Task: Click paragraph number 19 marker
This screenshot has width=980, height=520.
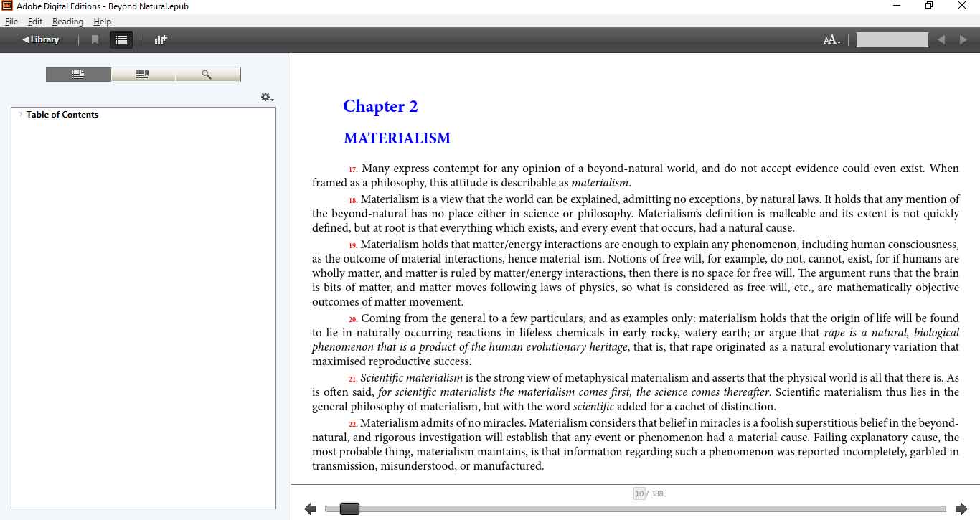Action: click(x=353, y=245)
